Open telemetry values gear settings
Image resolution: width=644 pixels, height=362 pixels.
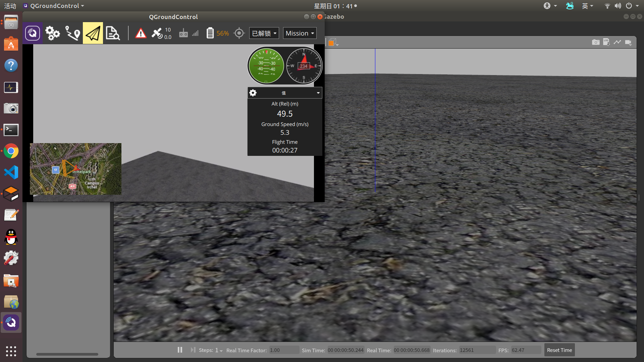tap(253, 93)
